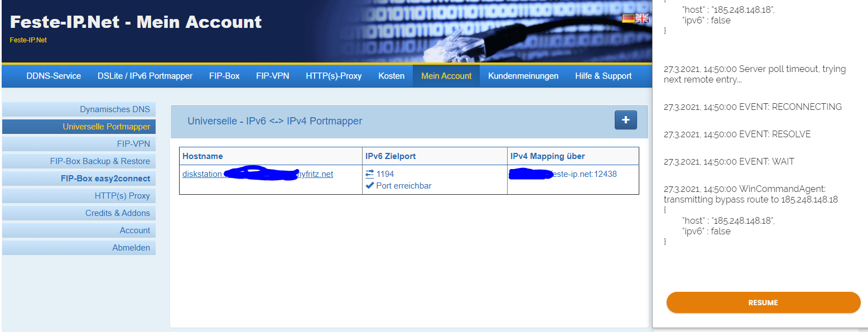Click the plus button to add portmapper
Screen dimensions: 868x332
click(625, 120)
